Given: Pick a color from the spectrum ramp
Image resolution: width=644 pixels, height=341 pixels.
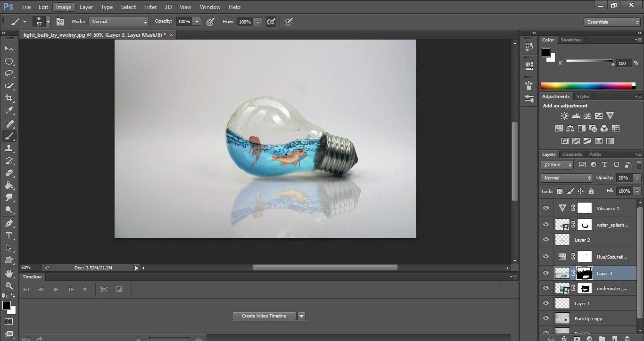Looking at the screenshot, I should (x=588, y=86).
